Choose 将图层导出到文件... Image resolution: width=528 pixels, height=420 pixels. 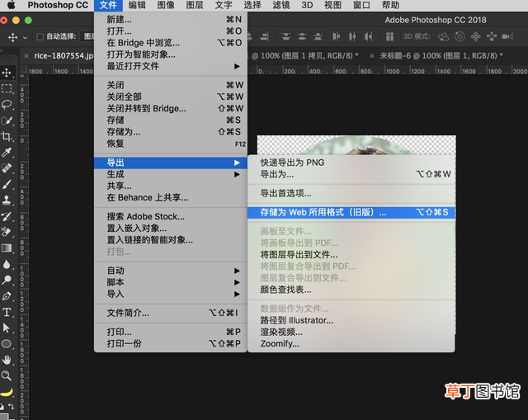[x=351, y=255]
